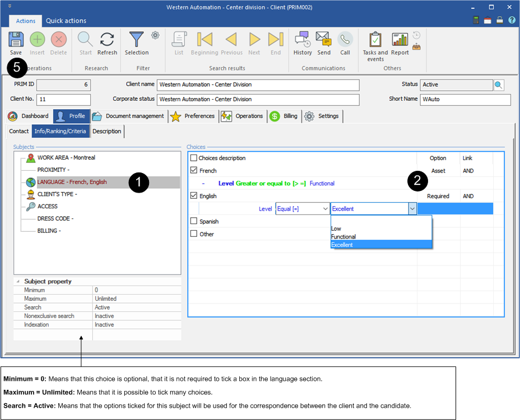Screen dimensions: 520x420
Task: Refresh the client record
Action: pos(107,39)
